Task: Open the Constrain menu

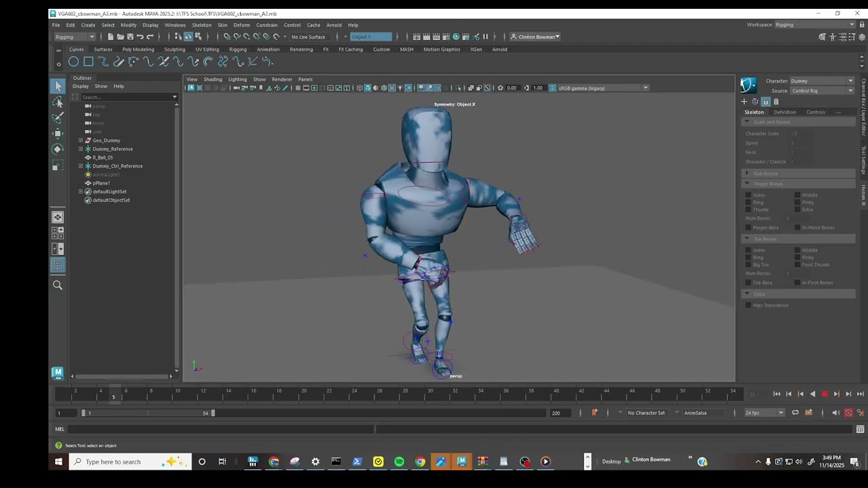Action: click(267, 25)
